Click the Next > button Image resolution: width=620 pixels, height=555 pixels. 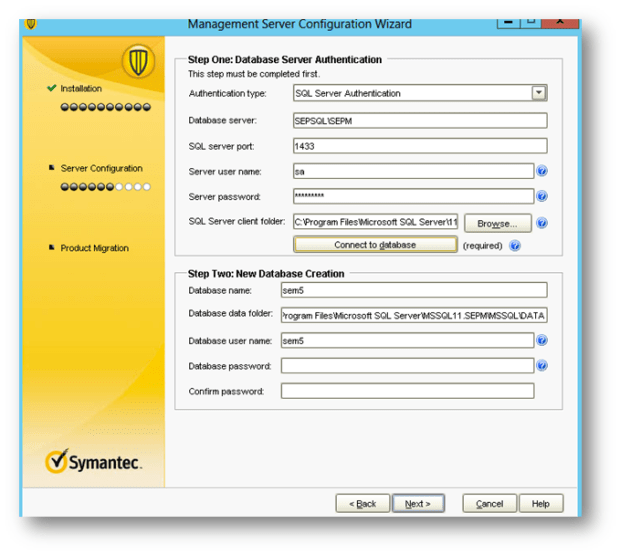pos(418,503)
